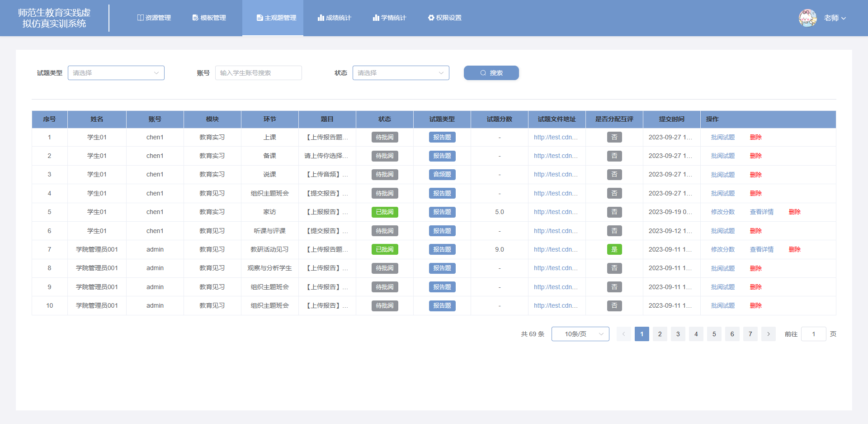Click the 已批阅 status in row 5

385,212
